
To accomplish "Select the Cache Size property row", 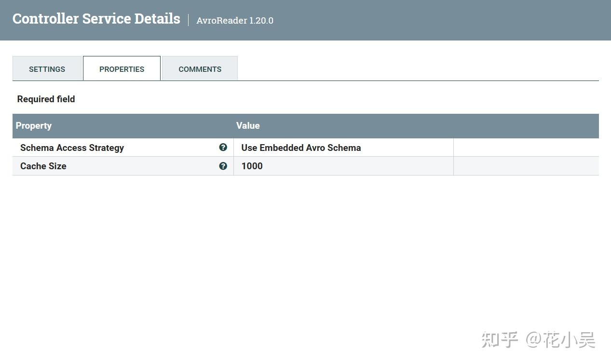I will [x=121, y=166].
